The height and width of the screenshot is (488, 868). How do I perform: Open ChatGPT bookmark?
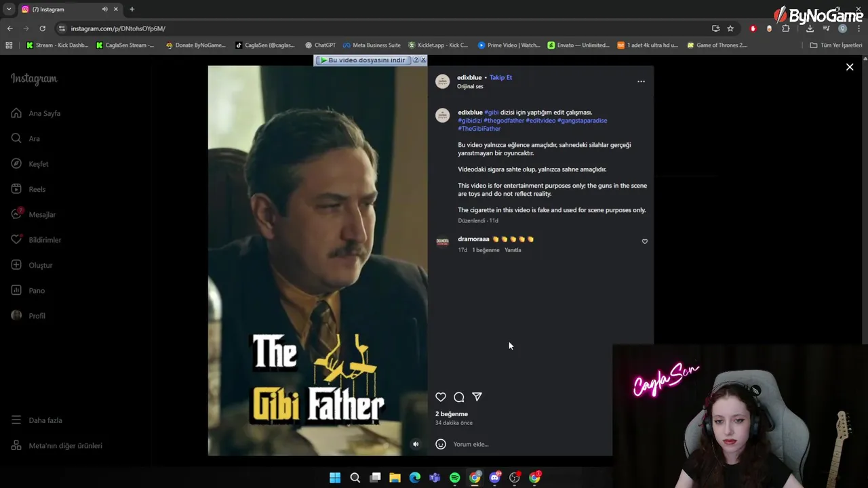point(320,45)
